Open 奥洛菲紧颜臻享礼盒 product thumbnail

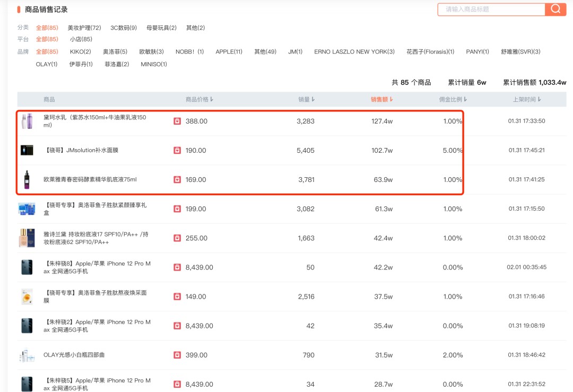click(27, 208)
